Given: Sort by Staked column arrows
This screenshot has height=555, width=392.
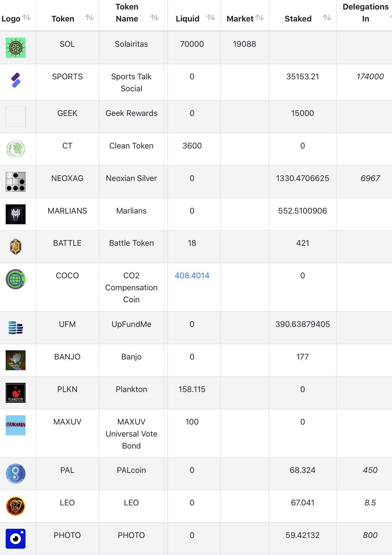Looking at the screenshot, I should click(327, 18).
